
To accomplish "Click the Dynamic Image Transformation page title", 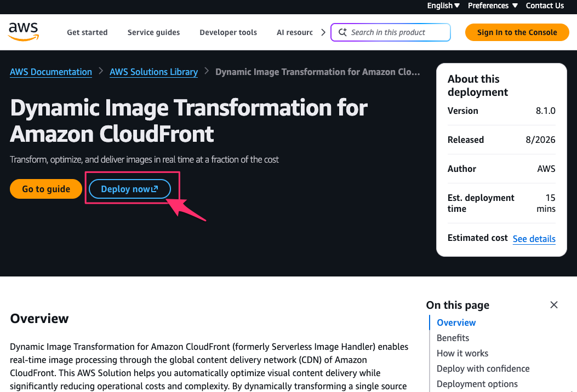I will pos(188,120).
